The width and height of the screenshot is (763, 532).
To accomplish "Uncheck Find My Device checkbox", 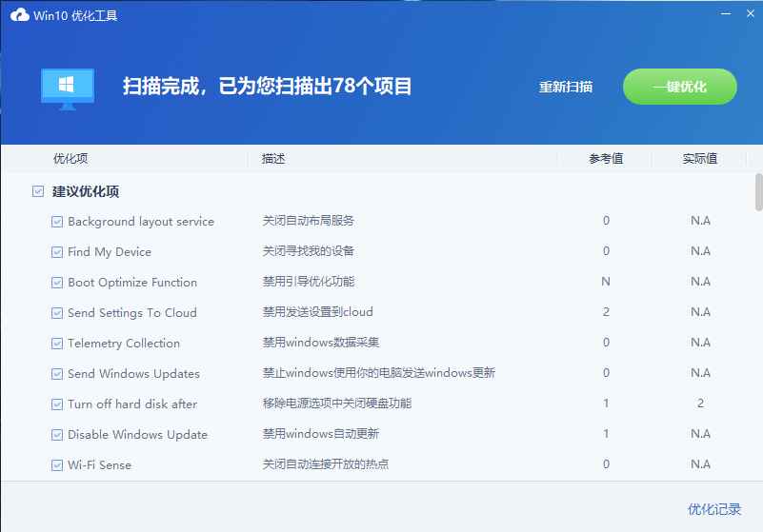I will pos(57,252).
